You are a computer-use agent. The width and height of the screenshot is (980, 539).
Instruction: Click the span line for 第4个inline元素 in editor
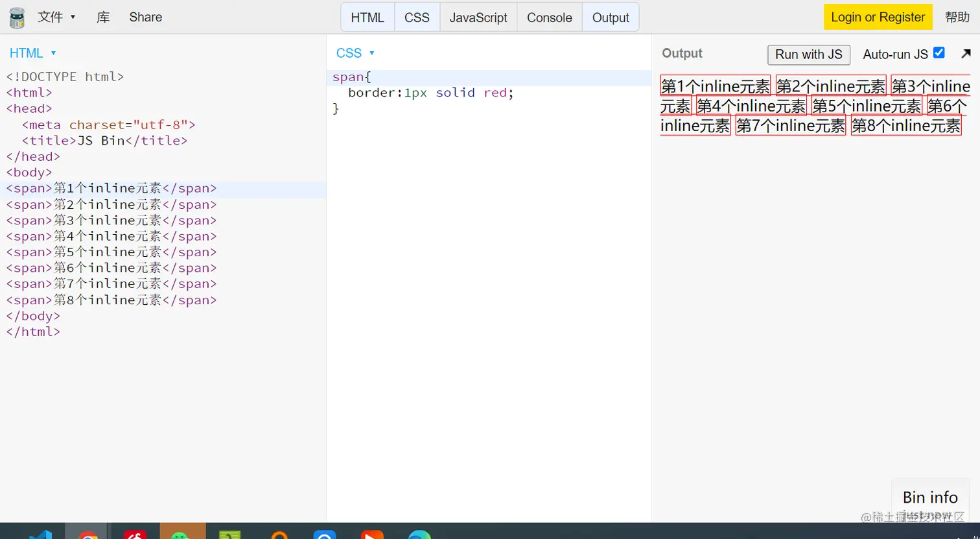tap(111, 236)
